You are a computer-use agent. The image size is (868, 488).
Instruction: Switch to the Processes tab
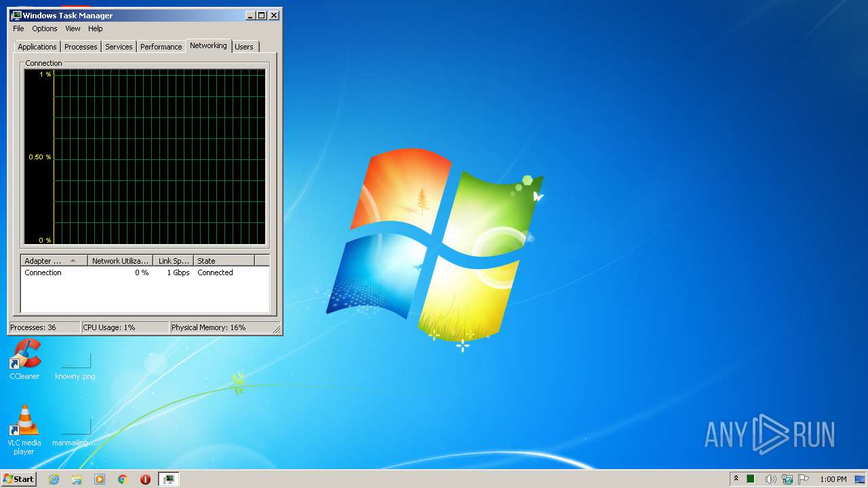point(81,47)
